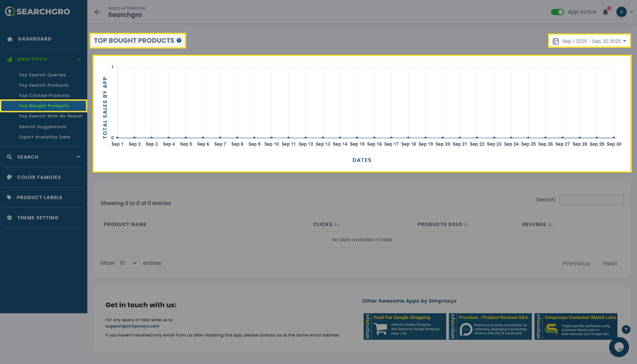Go to Export Analytics Data
Image resolution: width=637 pixels, height=364 pixels.
[44, 137]
